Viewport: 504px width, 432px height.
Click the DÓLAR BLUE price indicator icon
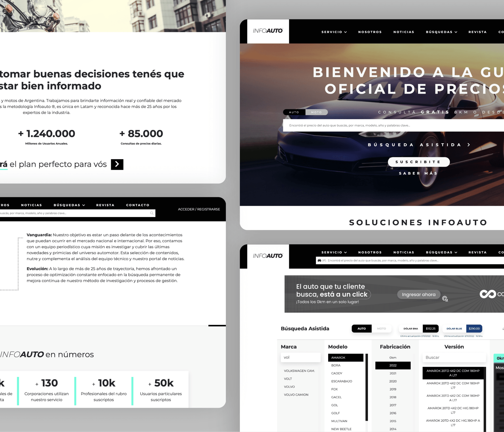tap(474, 328)
